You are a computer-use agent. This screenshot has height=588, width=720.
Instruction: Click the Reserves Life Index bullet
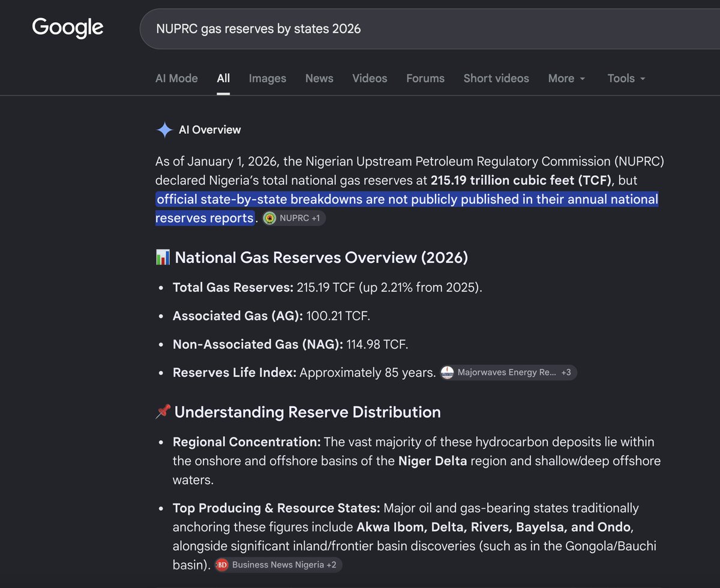304,373
